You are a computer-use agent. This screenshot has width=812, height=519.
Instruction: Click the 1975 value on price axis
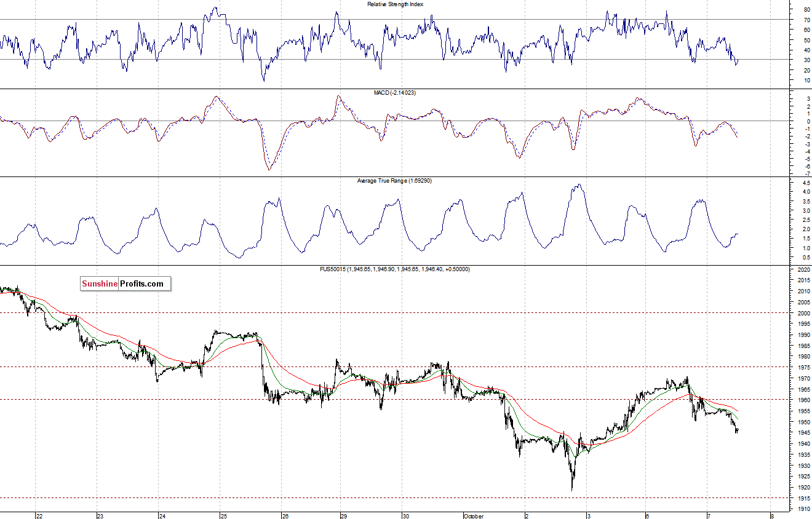pos(803,368)
